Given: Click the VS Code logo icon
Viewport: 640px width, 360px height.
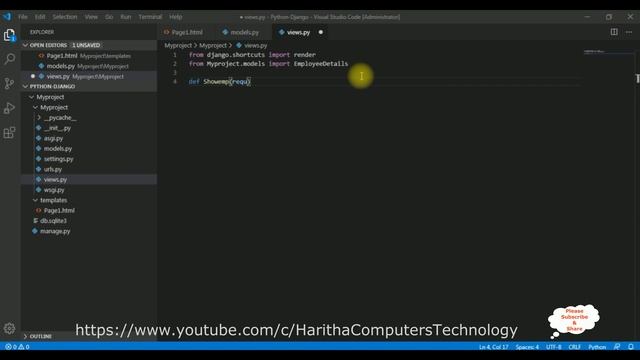Looking at the screenshot, I should [7, 17].
